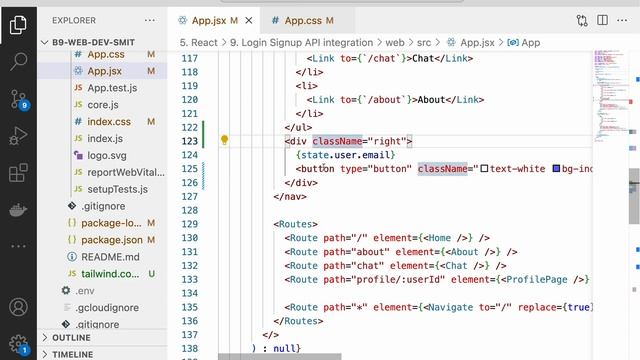Open the Manage settings gear
Image resolution: width=640 pixels, height=360 pixels.
click(19, 344)
